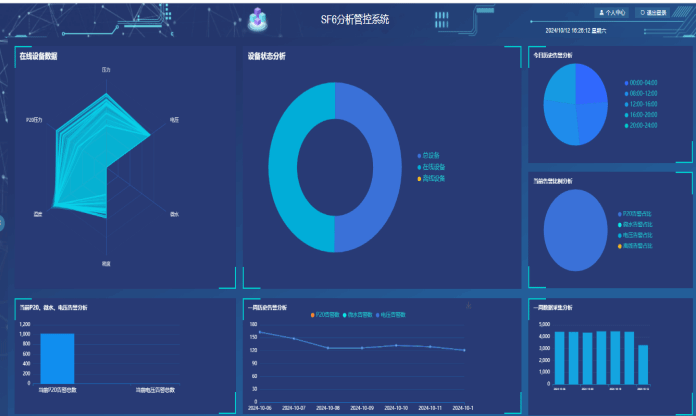696x416 pixels.
Task: Toggle 离线告警占比 legend item
Action: click(634, 246)
